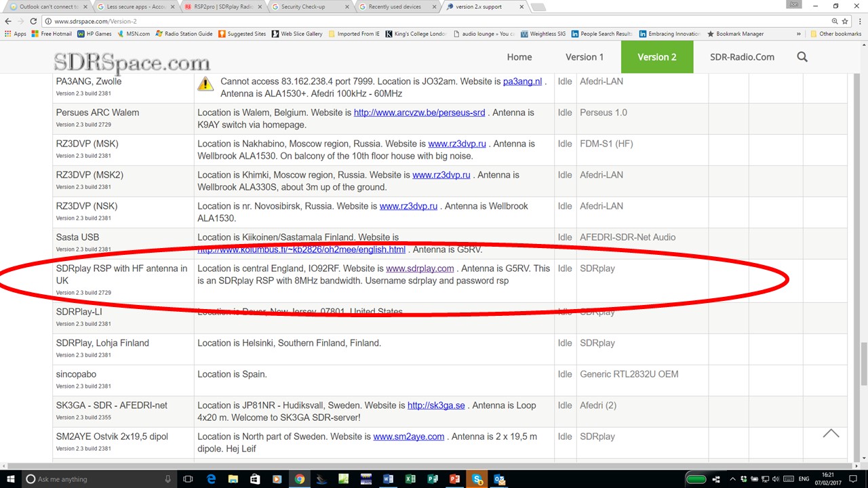
Task: Open Outlook from the taskbar
Action: click(x=499, y=479)
